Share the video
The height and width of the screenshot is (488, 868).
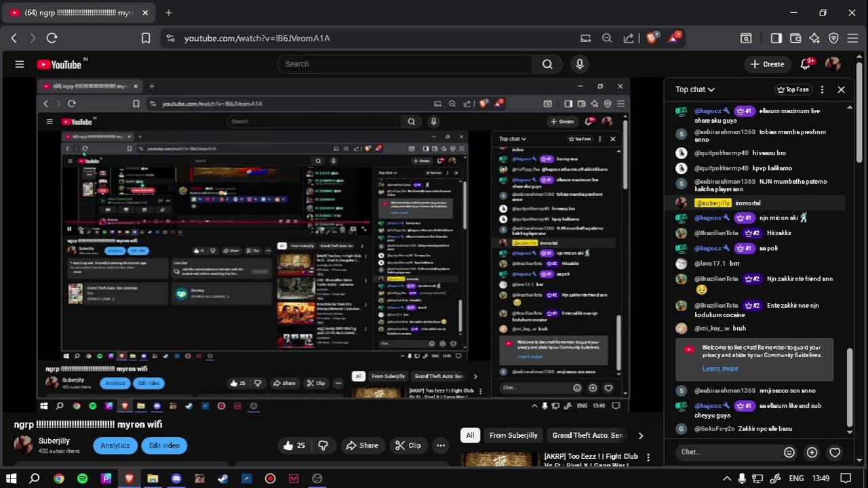(362, 445)
